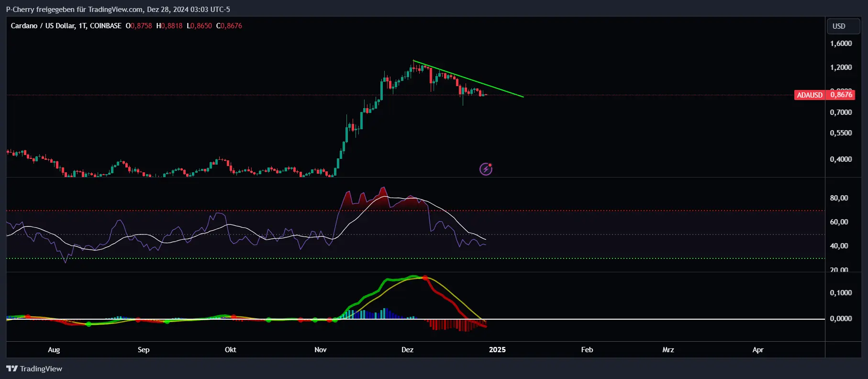Click the RSI 40,00 scale label
This screenshot has width=868, height=379.
[x=839, y=246]
